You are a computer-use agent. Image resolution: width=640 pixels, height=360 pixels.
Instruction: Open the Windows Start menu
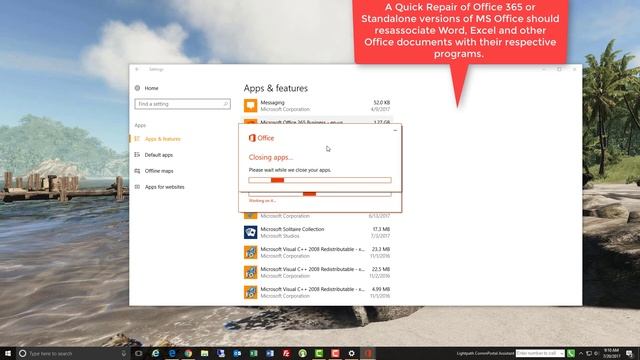7,353
